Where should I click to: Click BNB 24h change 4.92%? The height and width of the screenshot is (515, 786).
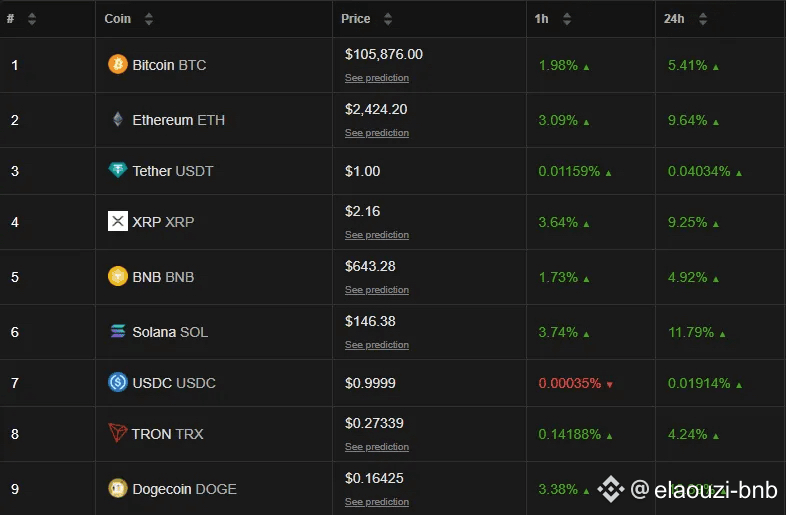687,277
